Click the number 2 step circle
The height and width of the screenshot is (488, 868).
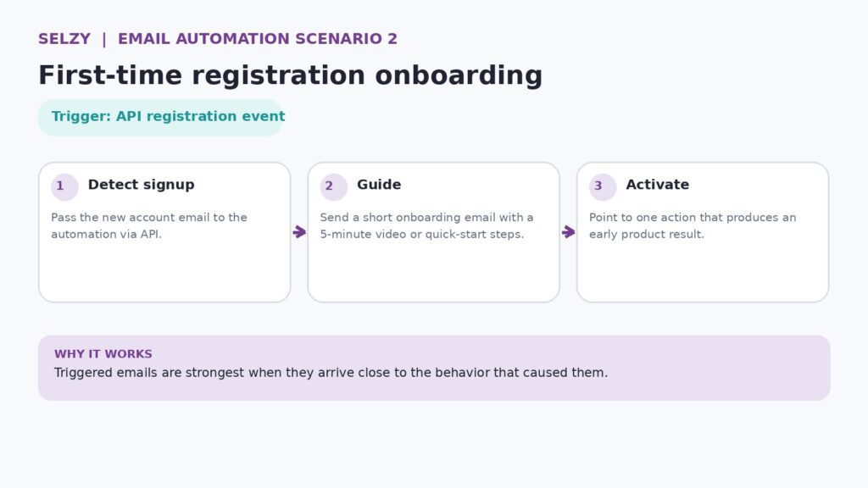(x=334, y=187)
